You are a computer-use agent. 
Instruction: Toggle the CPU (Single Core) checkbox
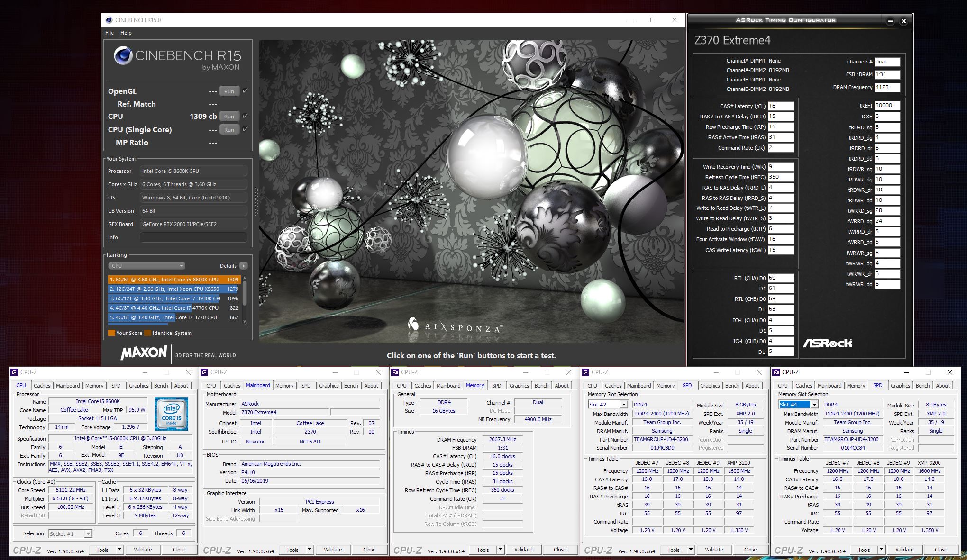[x=245, y=129]
